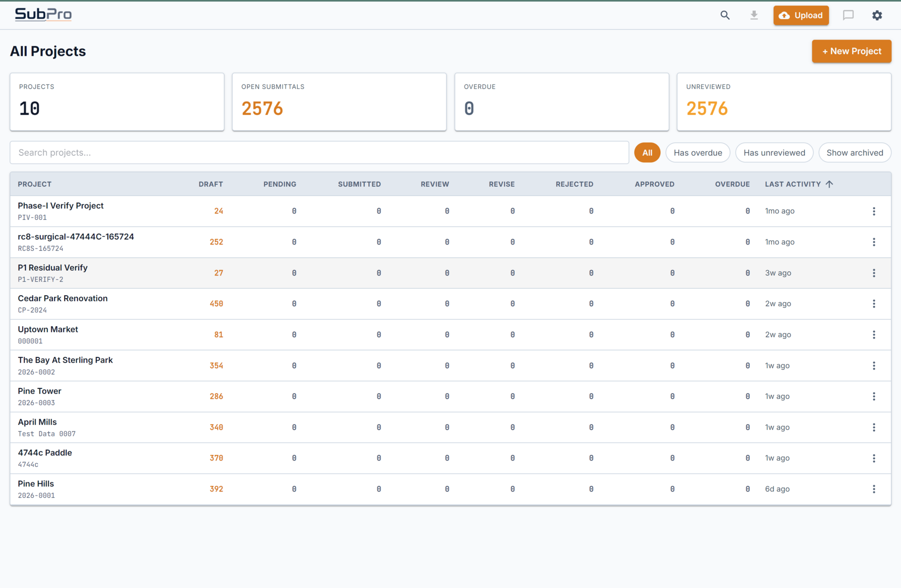Click draft count 370 for 4744c Paddle

coord(216,458)
